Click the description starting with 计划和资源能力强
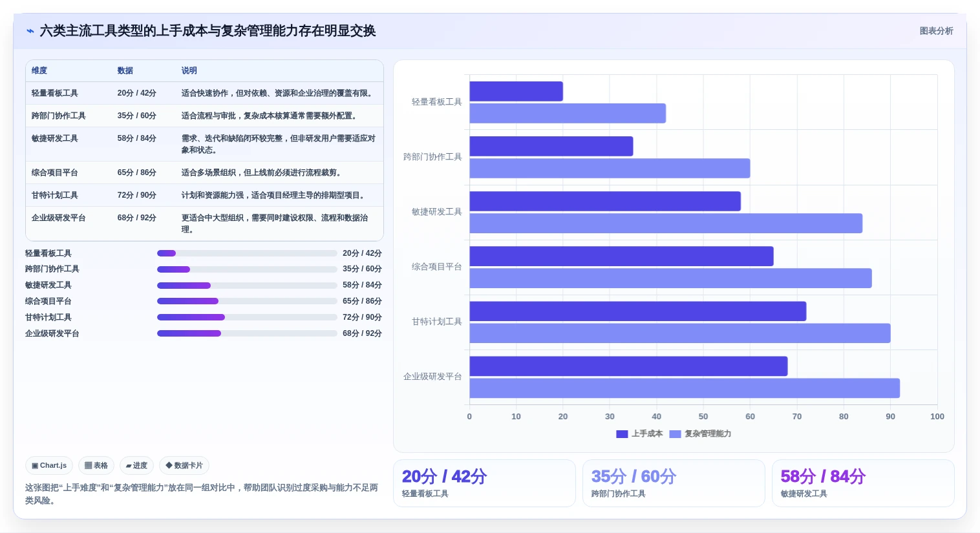This screenshot has width=980, height=533. click(275, 195)
